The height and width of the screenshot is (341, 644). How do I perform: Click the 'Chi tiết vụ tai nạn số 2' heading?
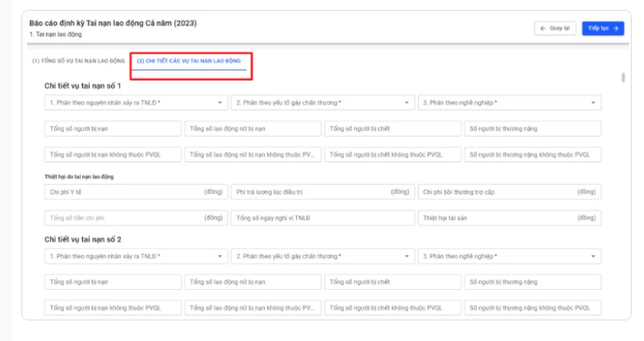tap(82, 240)
